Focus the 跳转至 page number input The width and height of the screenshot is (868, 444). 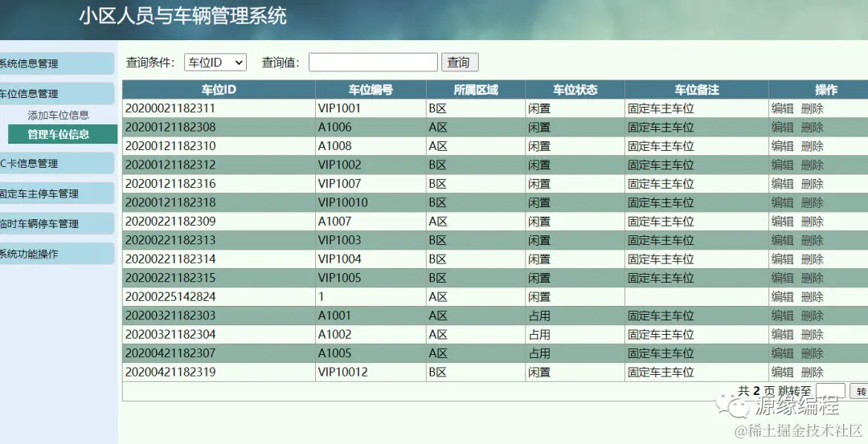pyautogui.click(x=830, y=391)
